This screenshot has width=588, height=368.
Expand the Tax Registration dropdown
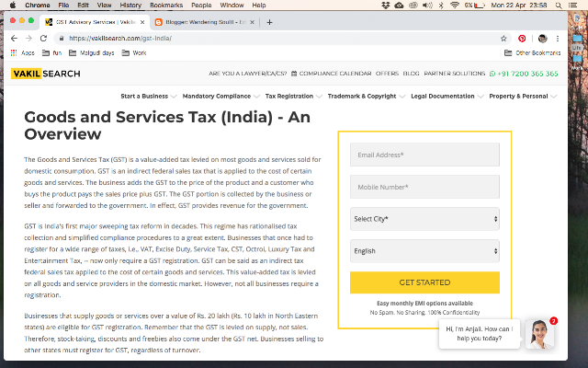point(293,96)
